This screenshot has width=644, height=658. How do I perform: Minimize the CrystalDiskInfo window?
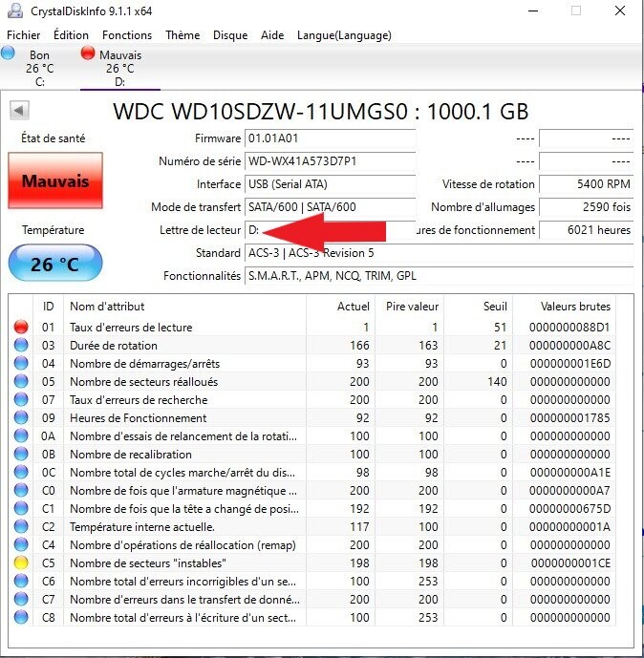tap(533, 11)
